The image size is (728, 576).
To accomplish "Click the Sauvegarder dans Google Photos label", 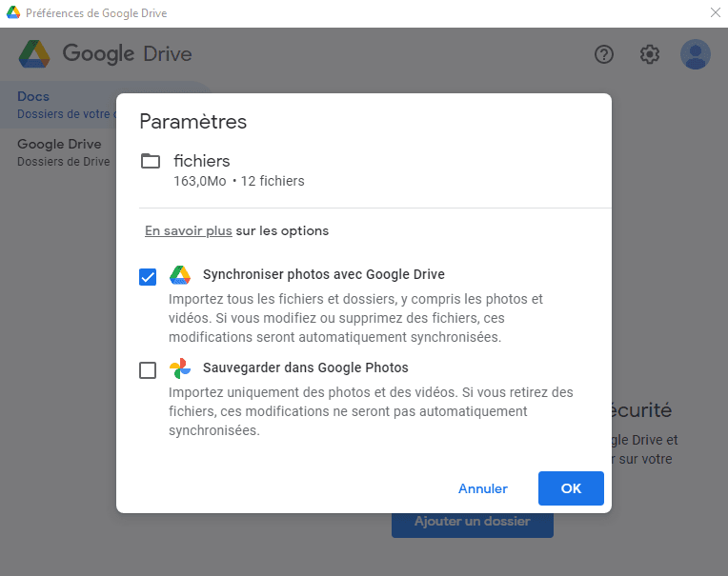I will pyautogui.click(x=306, y=367).
